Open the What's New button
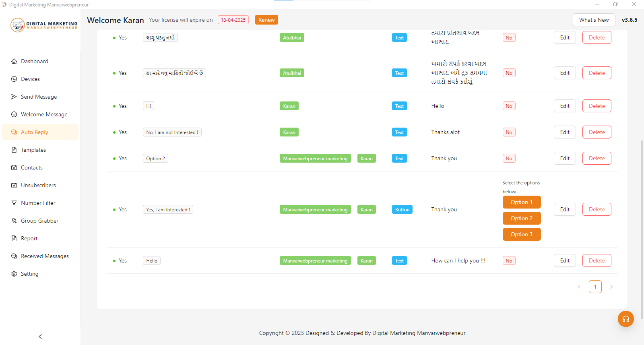Screen dimensions: 644x345 point(594,20)
